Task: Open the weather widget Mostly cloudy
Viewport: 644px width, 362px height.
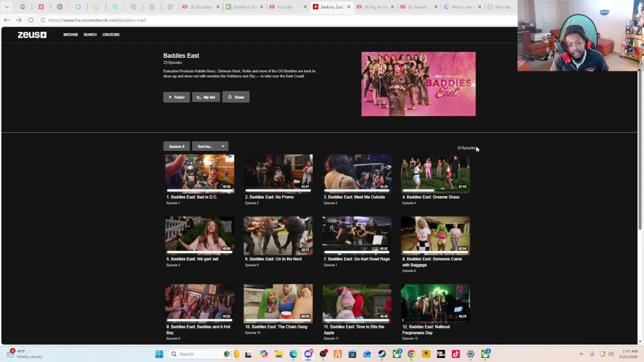Action: 24,354
